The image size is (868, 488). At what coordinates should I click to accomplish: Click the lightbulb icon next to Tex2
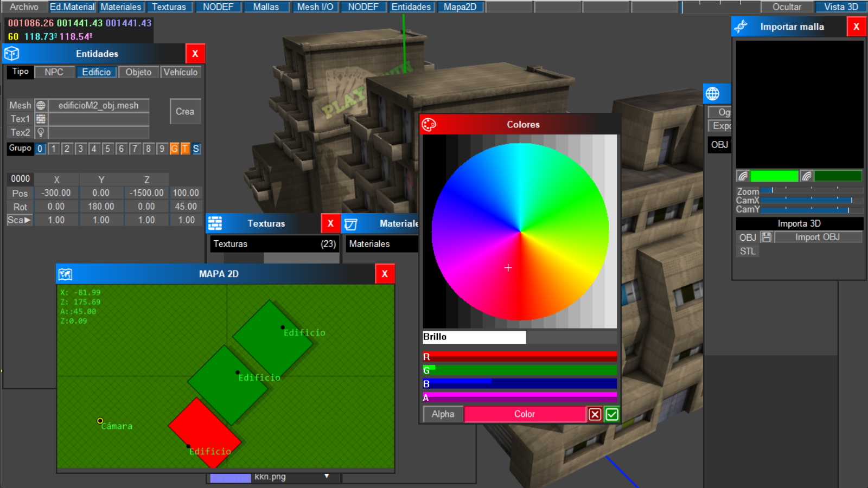pos(41,132)
